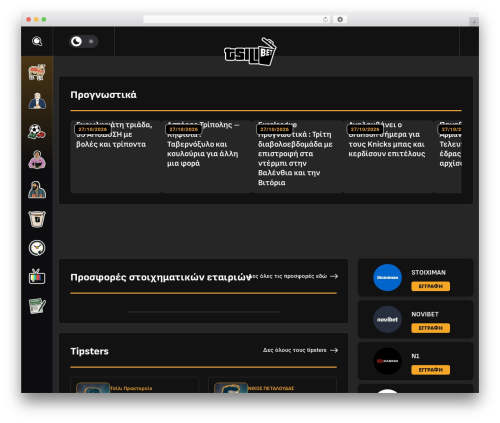Open the lamb on spit sidebar icon
This screenshot has height=423, width=500.
pos(37,72)
